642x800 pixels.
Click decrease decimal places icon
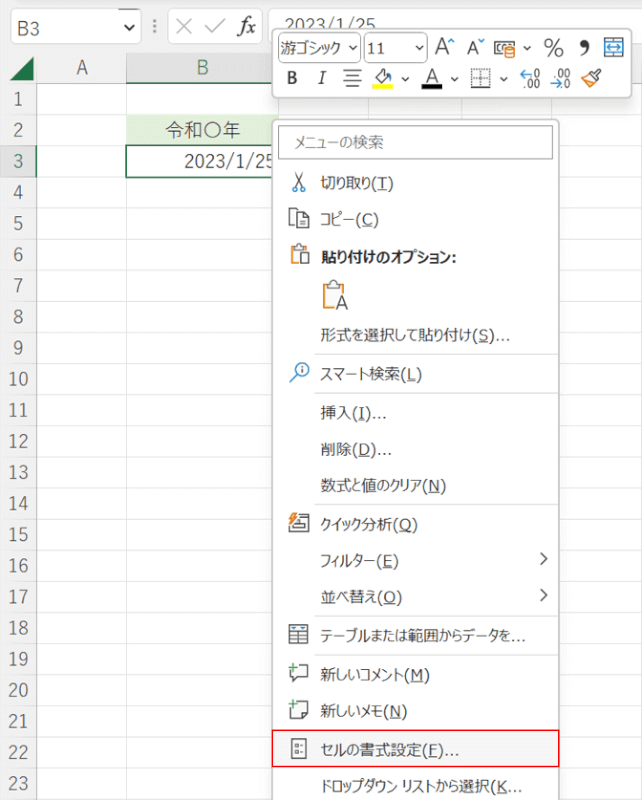pos(561,78)
